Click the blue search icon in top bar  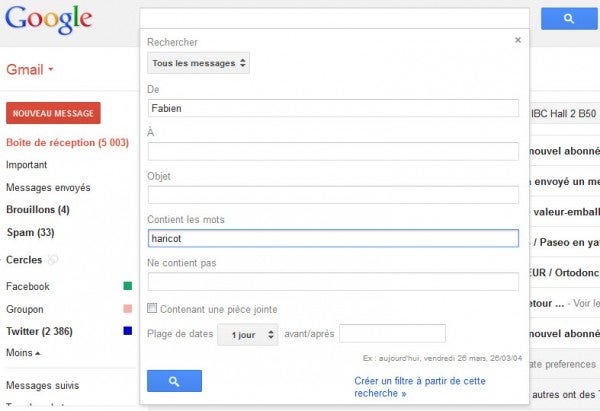point(569,18)
